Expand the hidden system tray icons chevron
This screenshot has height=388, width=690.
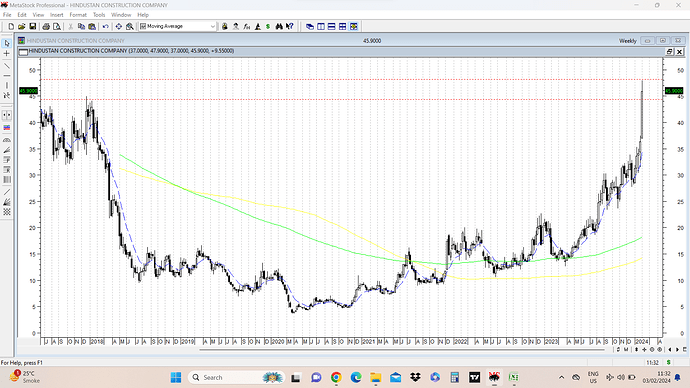click(562, 377)
